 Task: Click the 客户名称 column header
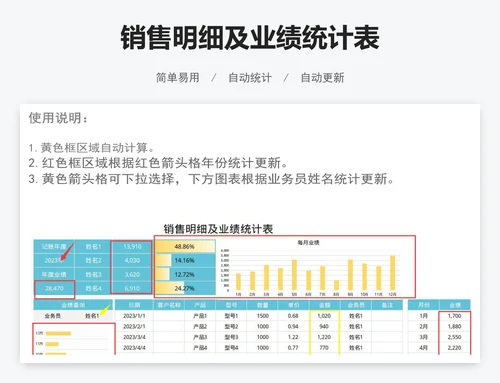click(x=169, y=305)
